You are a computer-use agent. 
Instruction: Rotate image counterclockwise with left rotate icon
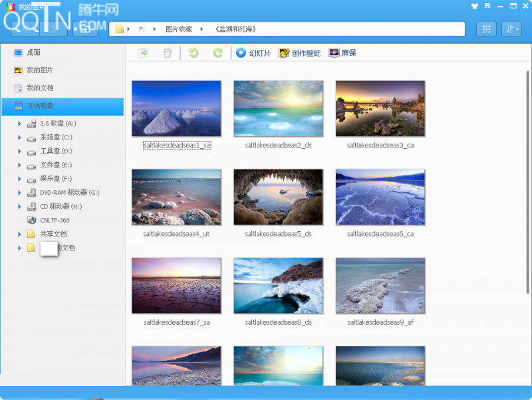click(194, 53)
